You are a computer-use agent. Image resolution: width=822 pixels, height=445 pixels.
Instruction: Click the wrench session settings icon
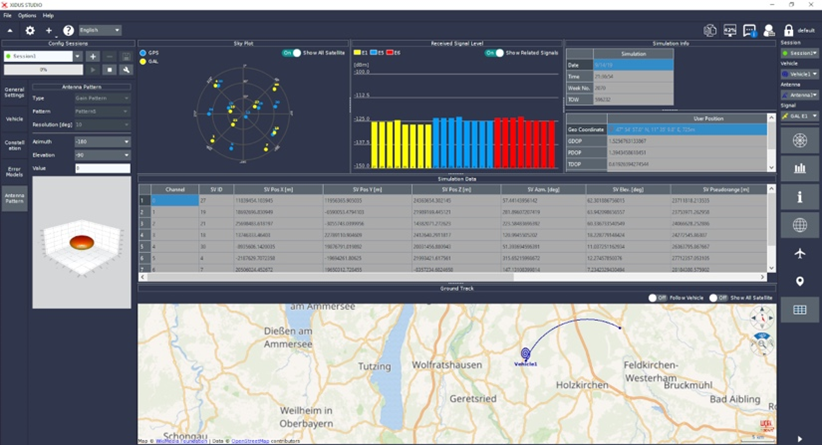point(126,70)
